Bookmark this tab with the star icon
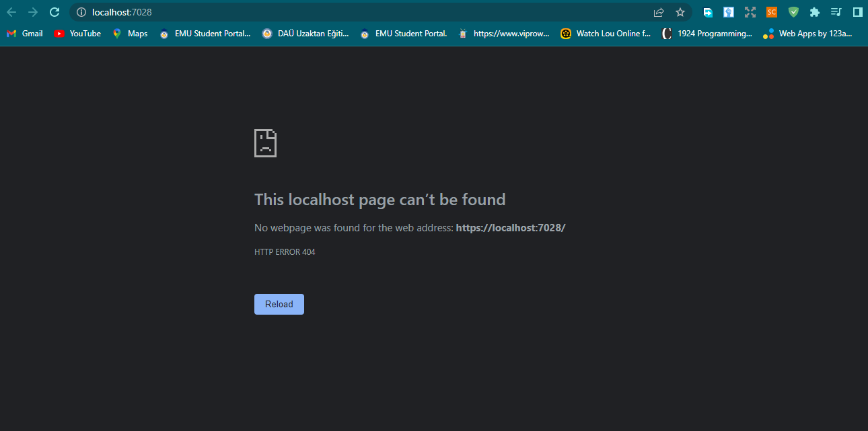868x431 pixels. (680, 12)
